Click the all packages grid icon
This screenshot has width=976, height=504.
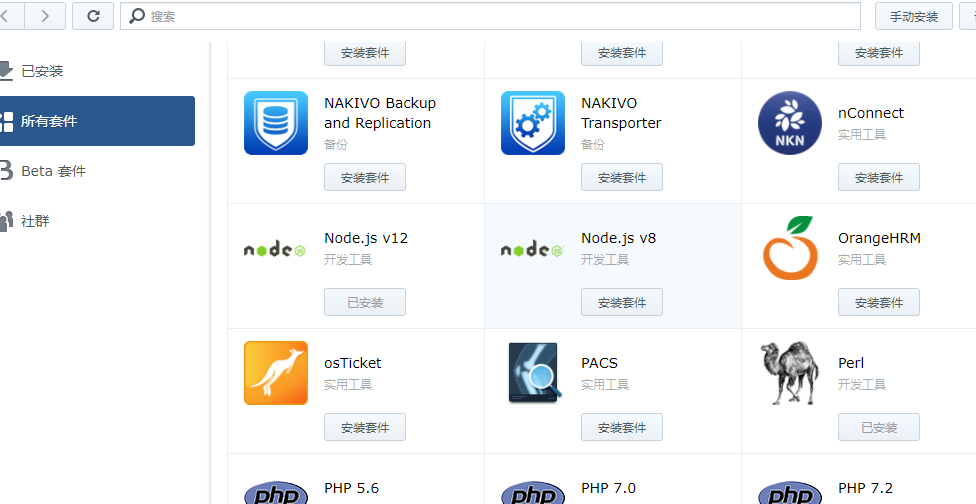[x=6, y=121]
